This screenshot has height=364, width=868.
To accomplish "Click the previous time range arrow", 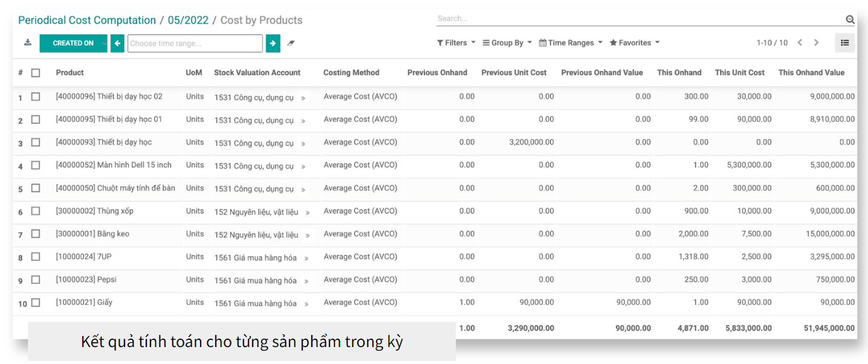I will 117,44.
